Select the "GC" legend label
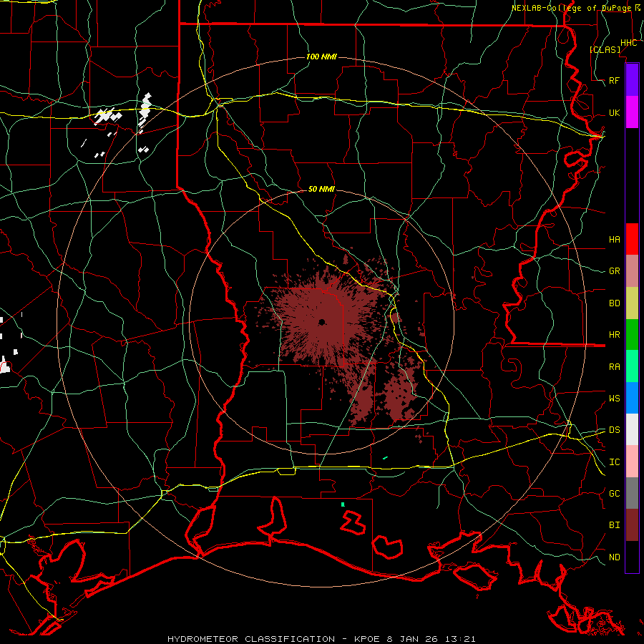 point(614,494)
